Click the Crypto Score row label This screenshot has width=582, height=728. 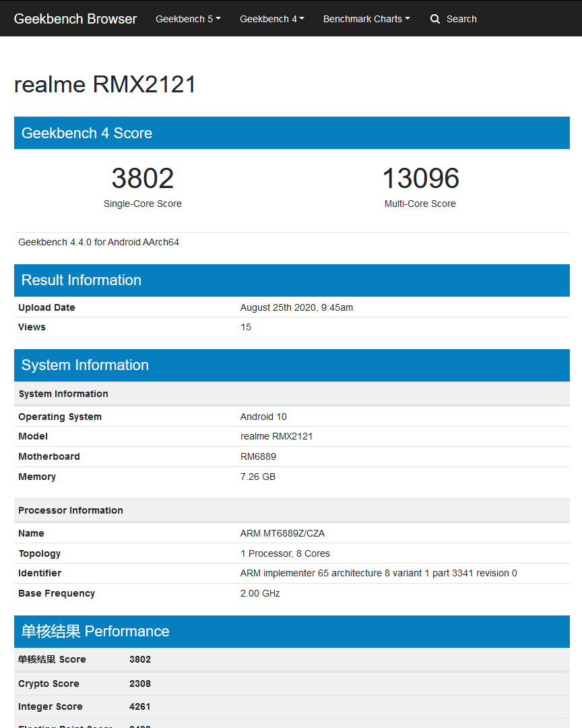point(48,684)
